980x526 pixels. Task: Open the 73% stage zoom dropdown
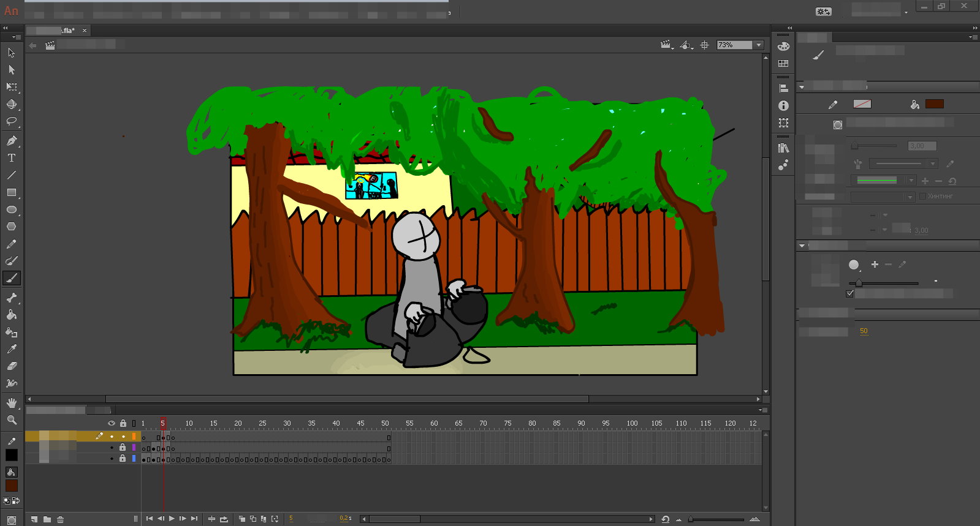click(x=759, y=45)
